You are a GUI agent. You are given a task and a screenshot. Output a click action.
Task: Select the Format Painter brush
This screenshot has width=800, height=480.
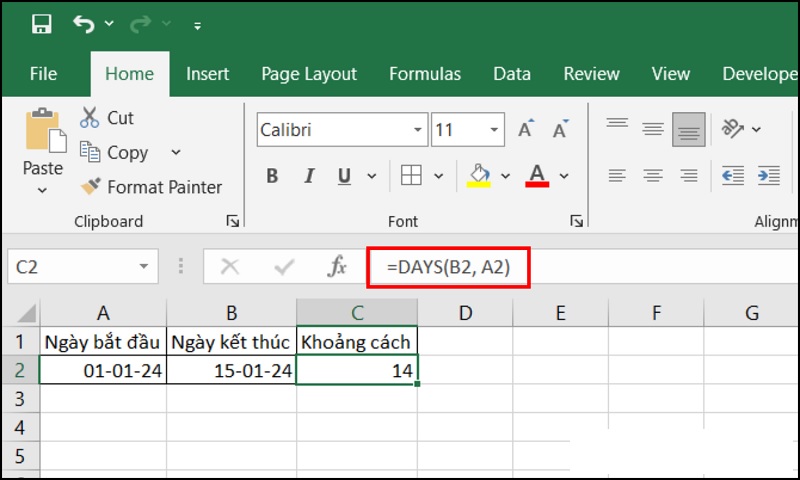(x=91, y=187)
